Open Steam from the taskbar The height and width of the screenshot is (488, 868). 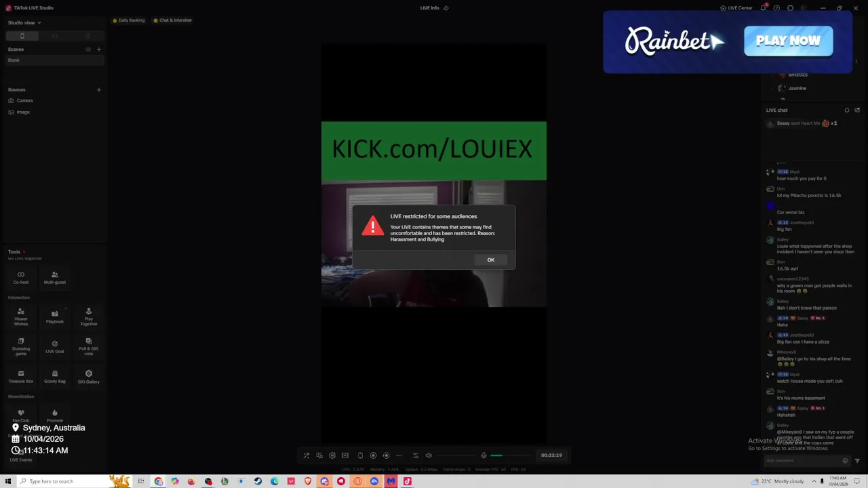coord(258,481)
